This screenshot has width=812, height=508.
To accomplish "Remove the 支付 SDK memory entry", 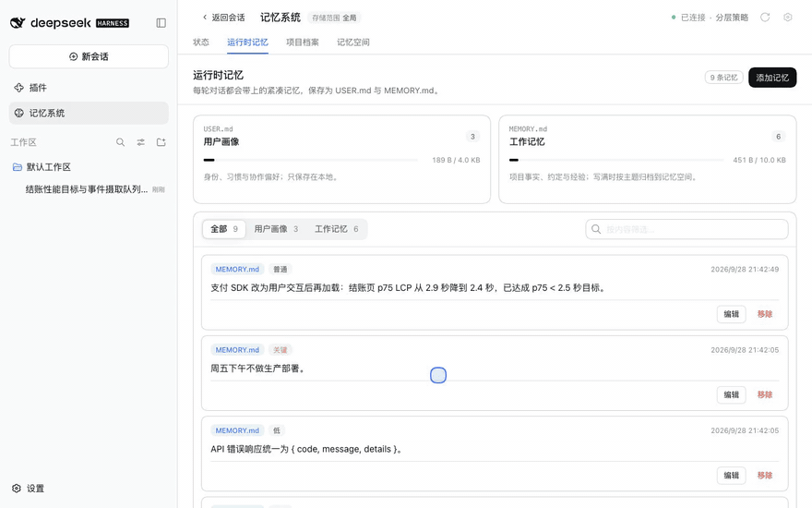I will 764,314.
